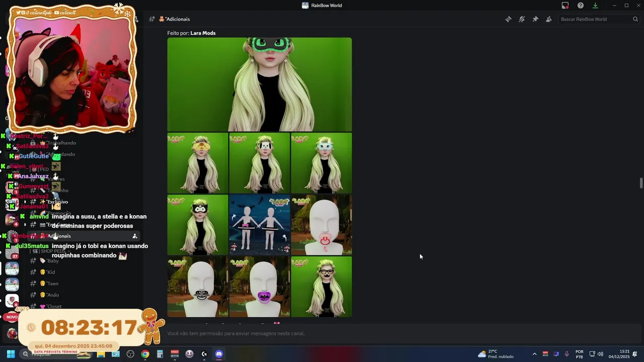Open Google Chrome from the taskbar
This screenshot has width=644, height=362.
pyautogui.click(x=145, y=354)
